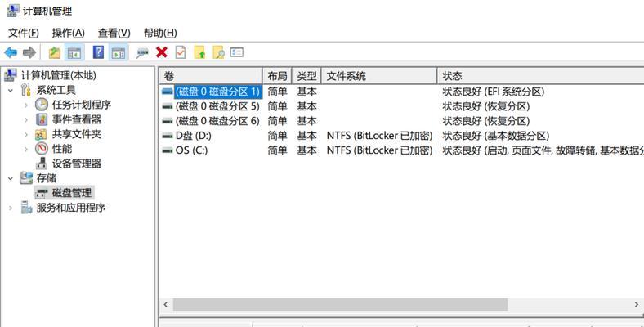Screen dimensions: 644x327
Task: Sort by the 卷 column header
Action: point(211,76)
